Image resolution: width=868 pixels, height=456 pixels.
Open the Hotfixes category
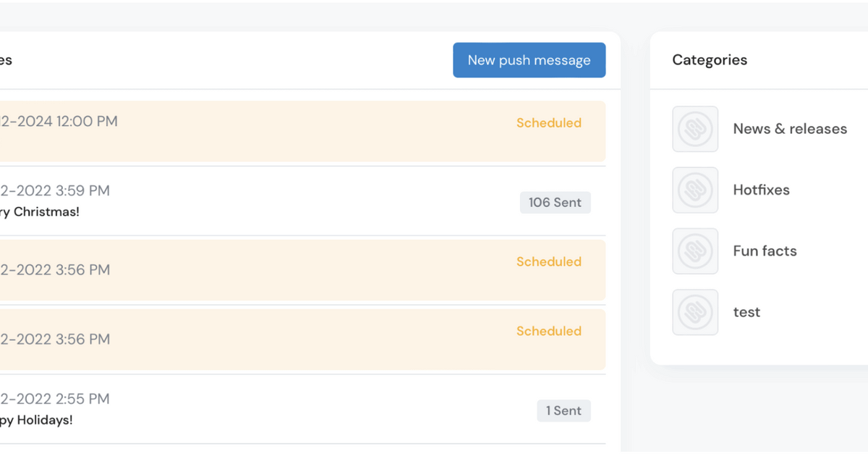point(761,190)
